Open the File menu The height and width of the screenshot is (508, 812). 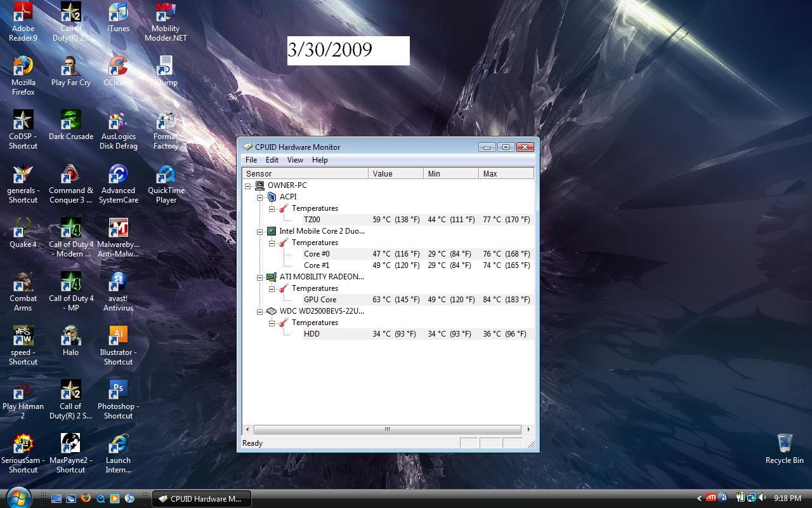coord(251,160)
